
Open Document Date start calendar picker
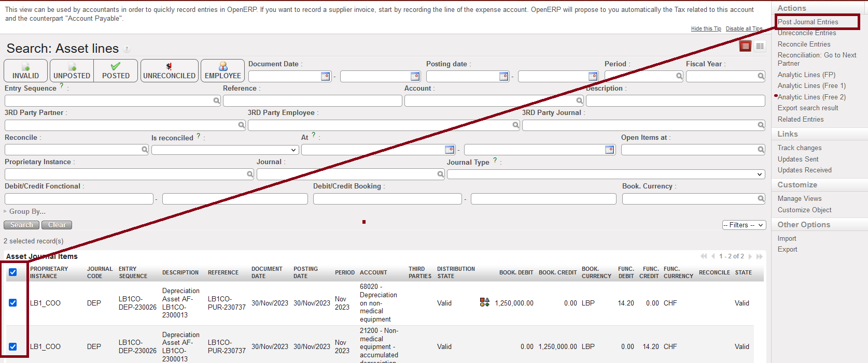pos(326,76)
